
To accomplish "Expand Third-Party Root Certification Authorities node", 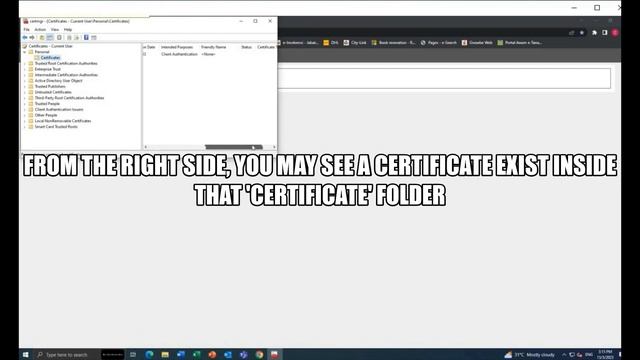I will tap(25, 98).
